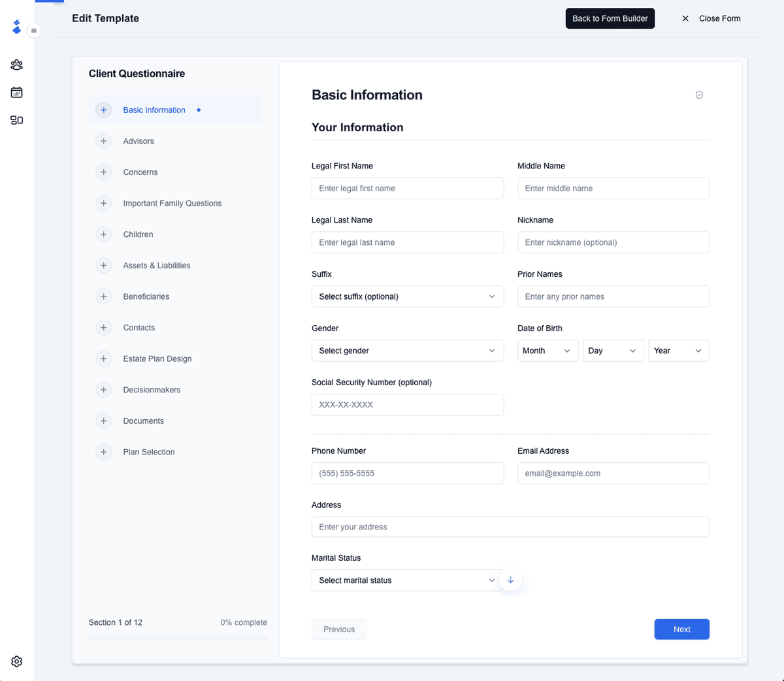Expand the Children section plus icon
Viewport: 784px width, 681px height.
(103, 234)
